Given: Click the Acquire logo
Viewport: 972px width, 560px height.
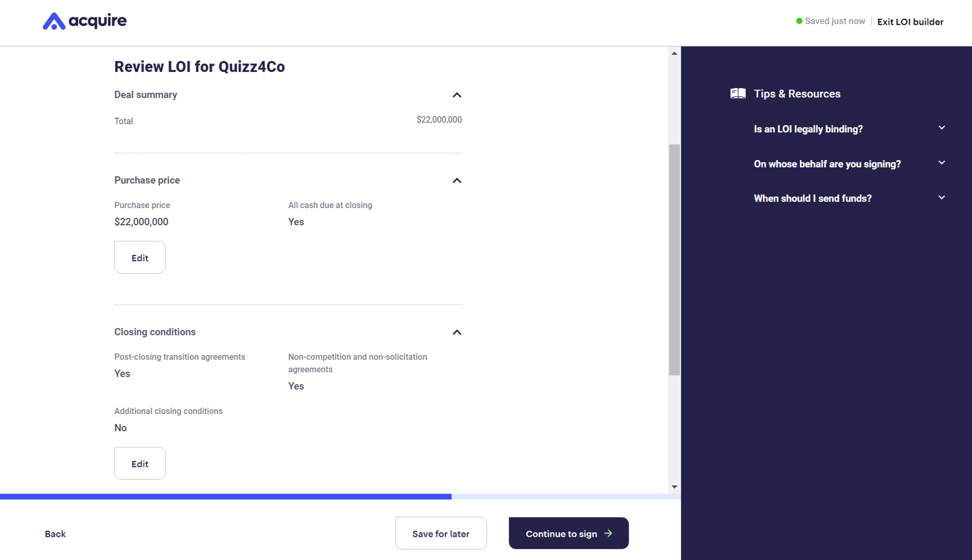Looking at the screenshot, I should coord(84,20).
